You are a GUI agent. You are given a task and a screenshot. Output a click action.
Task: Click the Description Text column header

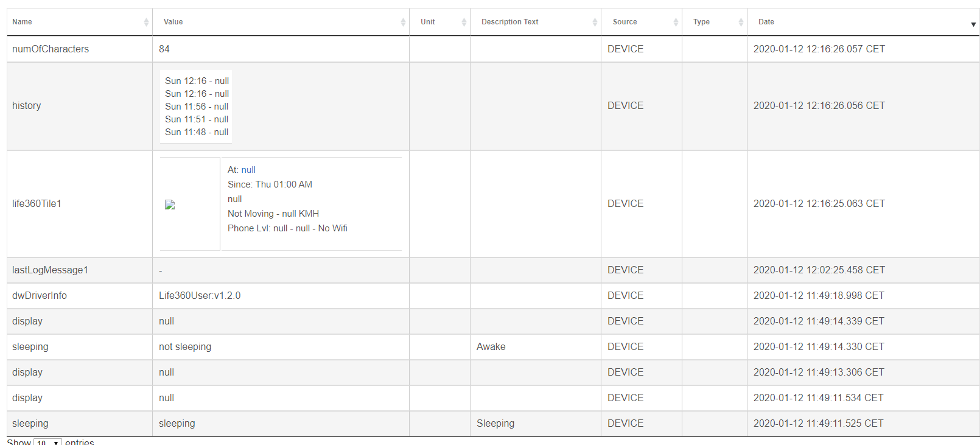point(536,22)
